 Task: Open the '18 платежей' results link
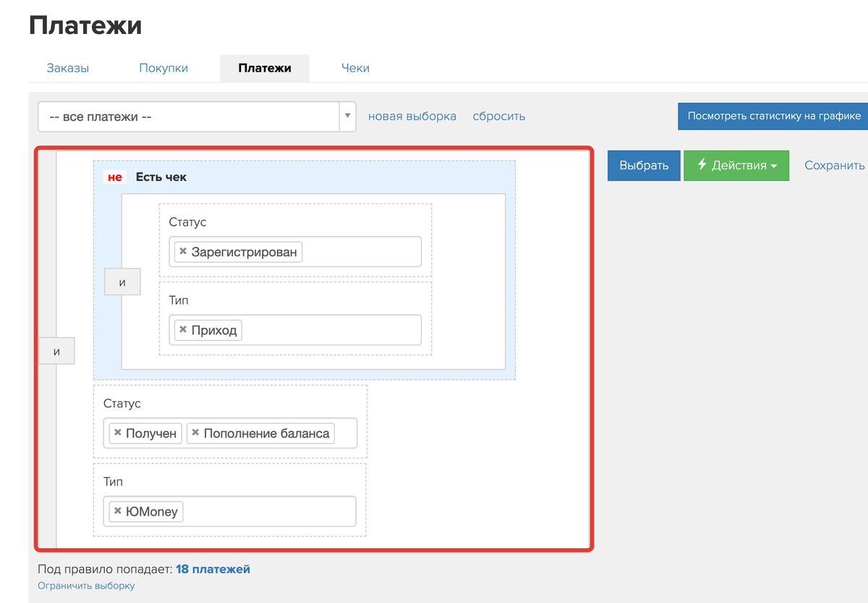[x=213, y=569]
